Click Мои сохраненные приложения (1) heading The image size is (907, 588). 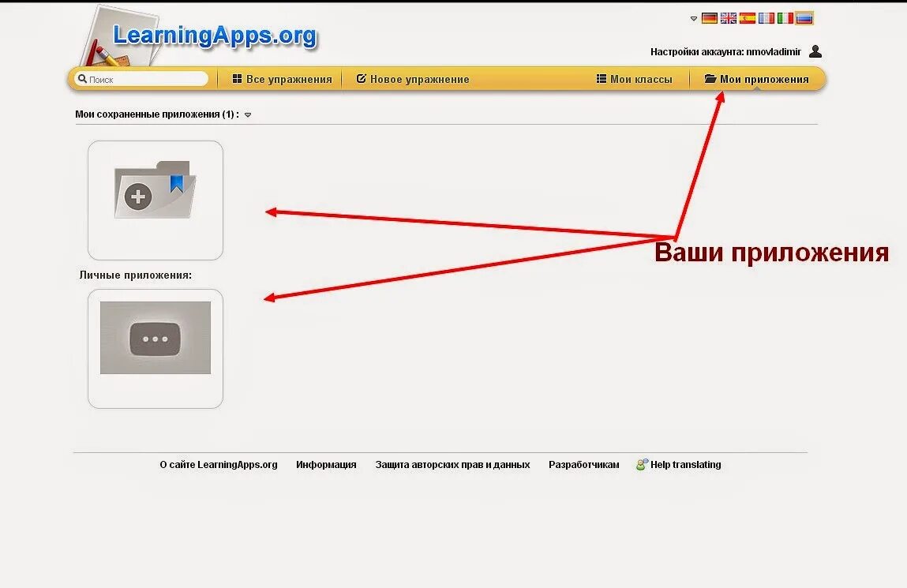pos(157,114)
